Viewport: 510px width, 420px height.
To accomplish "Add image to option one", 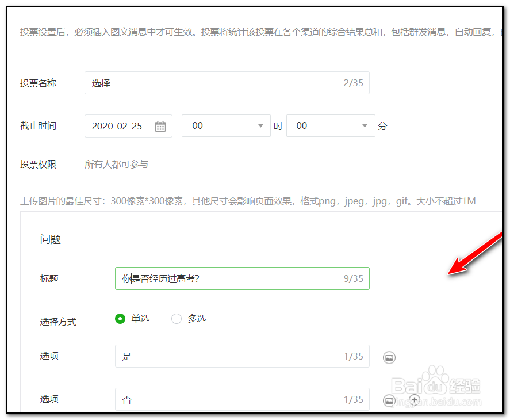I will (389, 357).
